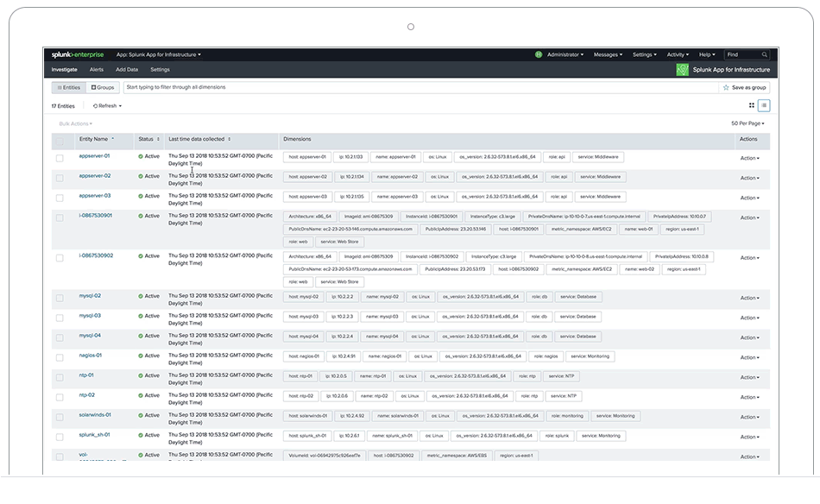Click the 'service: Middleware' tag for appserver-02
Screen dimensions: 820x504
[601, 177]
